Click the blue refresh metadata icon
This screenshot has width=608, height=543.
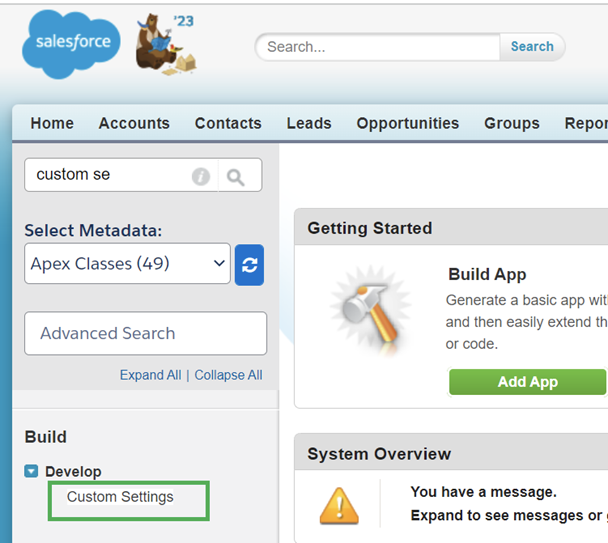[249, 264]
